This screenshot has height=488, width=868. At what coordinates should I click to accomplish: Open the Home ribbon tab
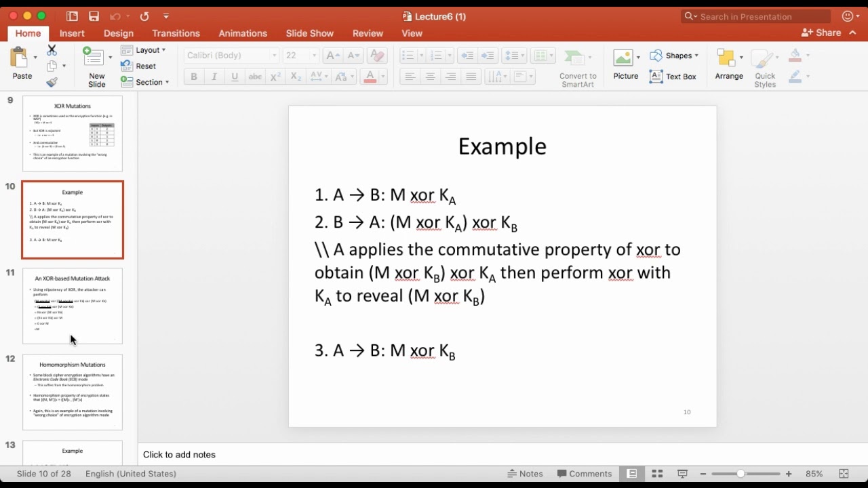[28, 33]
